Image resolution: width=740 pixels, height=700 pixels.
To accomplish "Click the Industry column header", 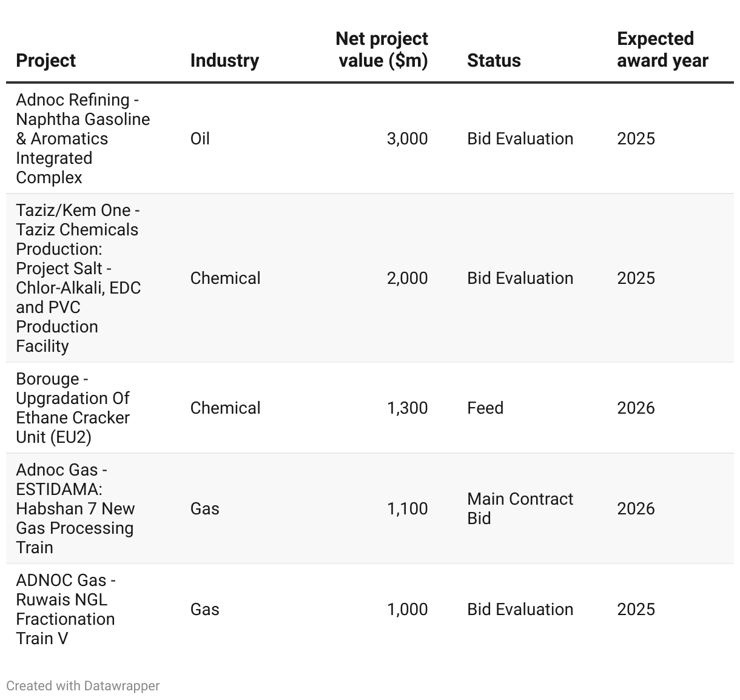I will point(224,61).
